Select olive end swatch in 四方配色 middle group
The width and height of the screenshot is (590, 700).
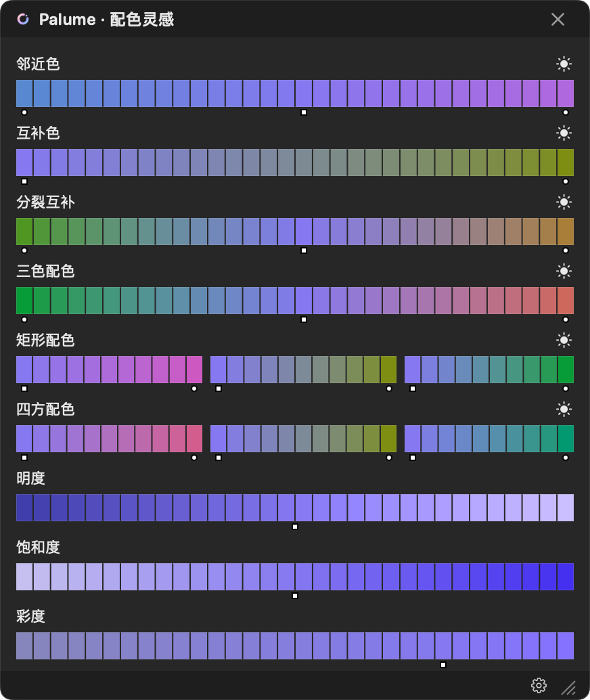click(x=388, y=439)
